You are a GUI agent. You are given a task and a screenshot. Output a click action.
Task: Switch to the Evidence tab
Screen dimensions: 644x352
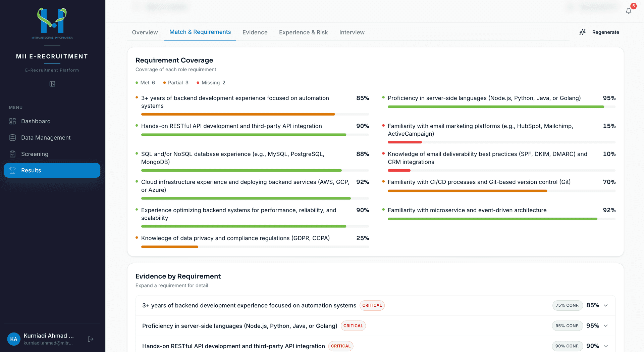(x=255, y=32)
